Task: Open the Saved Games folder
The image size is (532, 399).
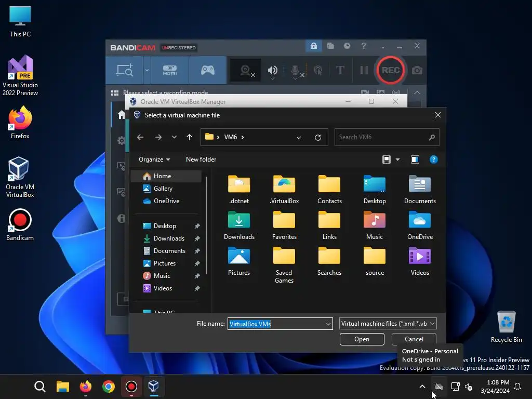Action: pyautogui.click(x=284, y=264)
